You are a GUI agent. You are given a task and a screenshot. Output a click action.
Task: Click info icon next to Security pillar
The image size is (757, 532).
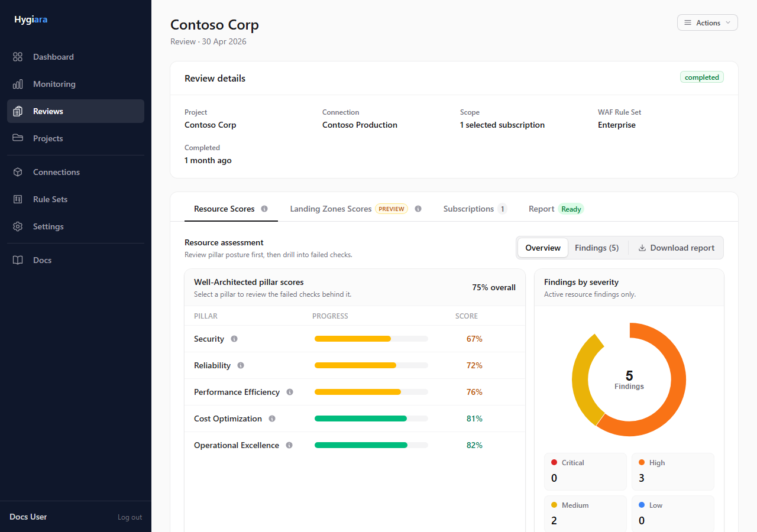pyautogui.click(x=234, y=339)
